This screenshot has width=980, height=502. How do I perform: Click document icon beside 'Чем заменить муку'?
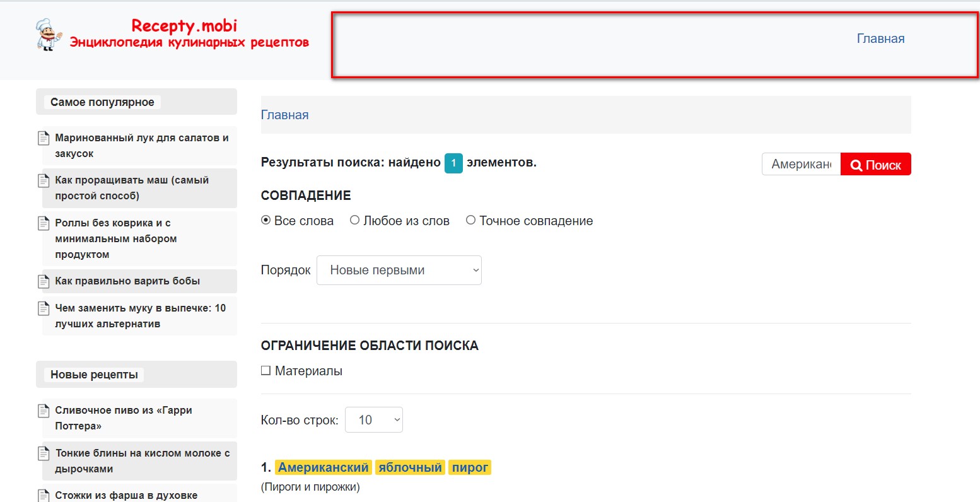tap(44, 308)
